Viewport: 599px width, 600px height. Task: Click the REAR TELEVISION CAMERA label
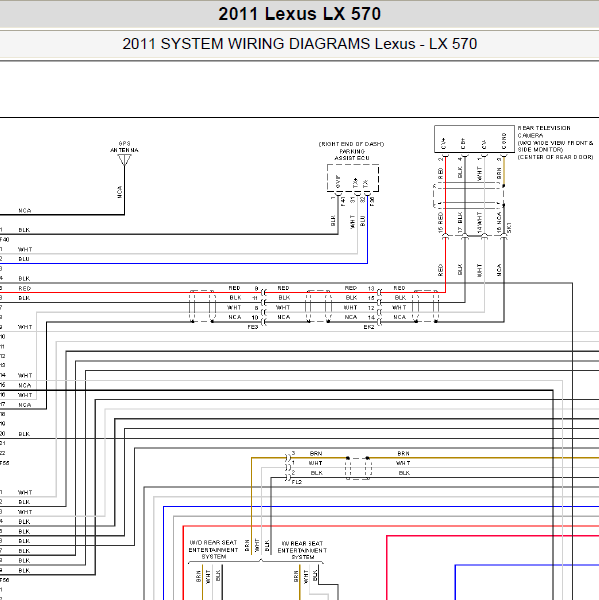(x=544, y=132)
